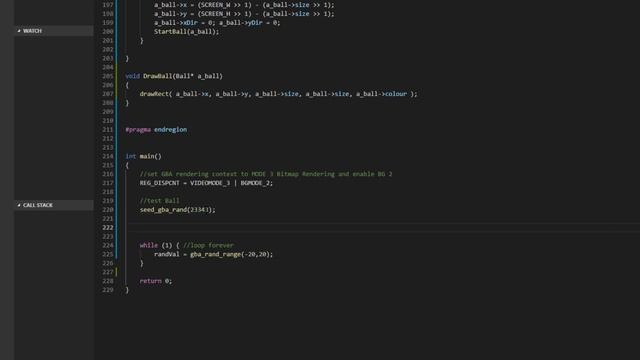640x360 pixels.
Task: Collapse the WATCH section header
Action: tap(54, 31)
